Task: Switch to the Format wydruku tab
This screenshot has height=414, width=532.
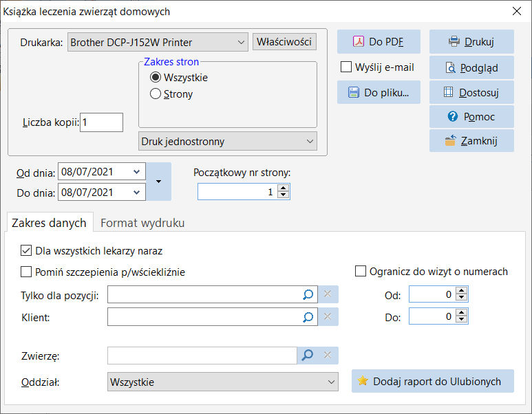Action: pyautogui.click(x=142, y=223)
